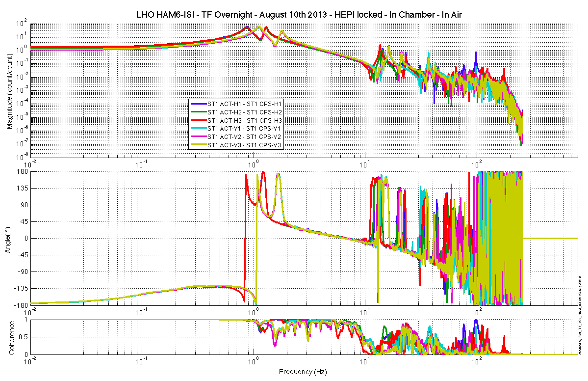Click the 'Angle(°)' y-axis label
Image resolution: width=588 pixels, height=381 pixels.
click(8, 240)
